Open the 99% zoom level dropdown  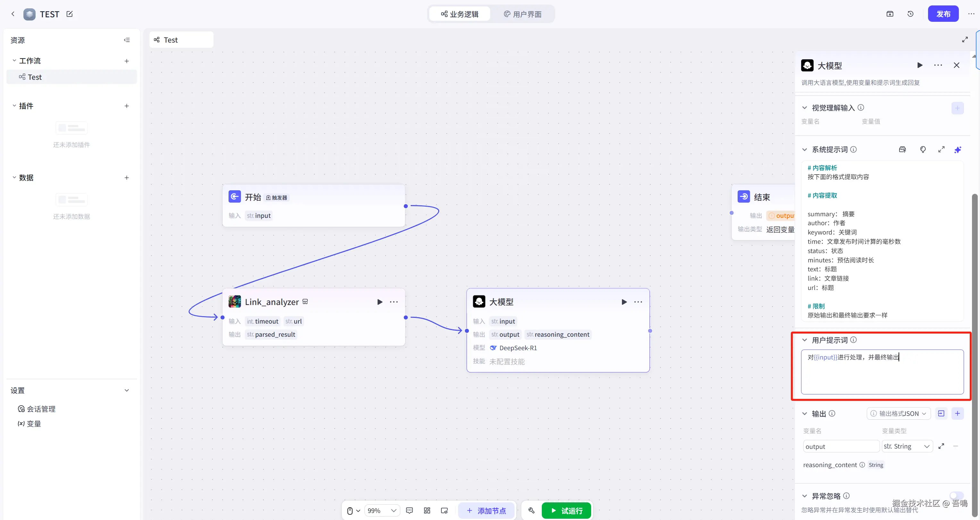(x=382, y=510)
